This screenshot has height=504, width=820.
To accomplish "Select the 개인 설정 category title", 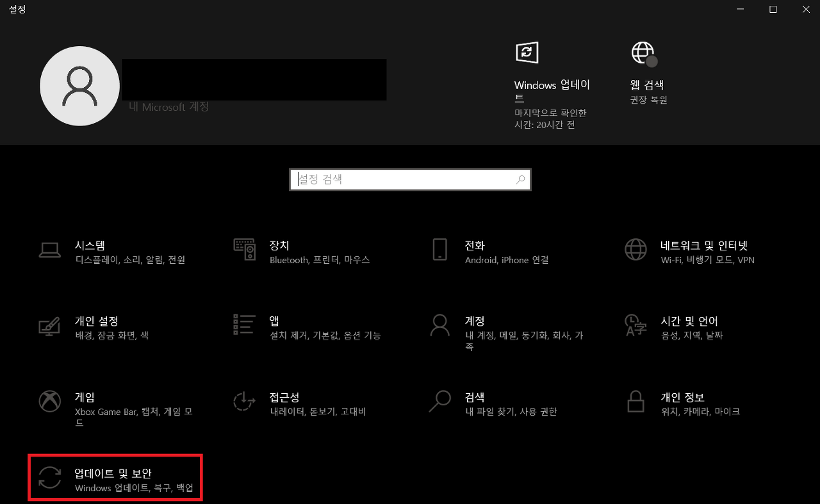I will click(x=97, y=321).
